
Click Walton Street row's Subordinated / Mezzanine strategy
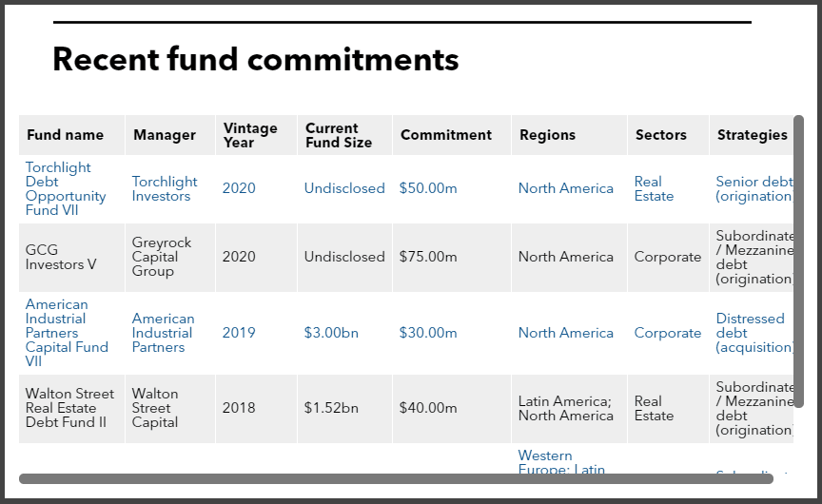coord(754,408)
